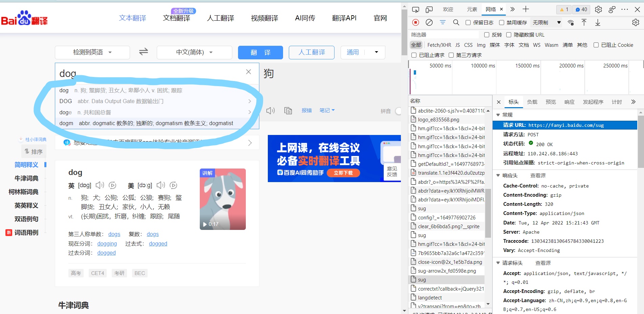Swap source and target languages

(144, 52)
